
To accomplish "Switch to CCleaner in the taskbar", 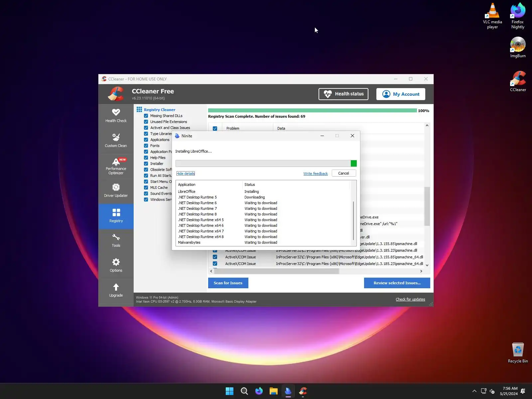I will [x=303, y=391].
